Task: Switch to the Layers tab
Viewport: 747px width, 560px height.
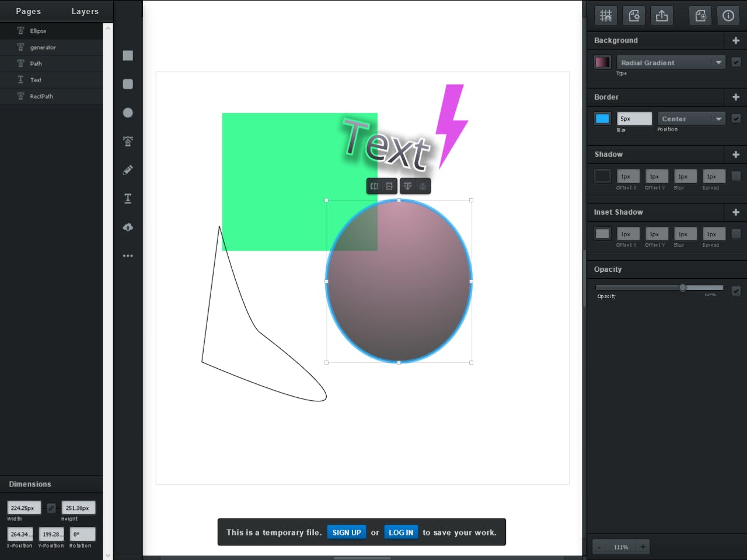Action: click(x=85, y=10)
